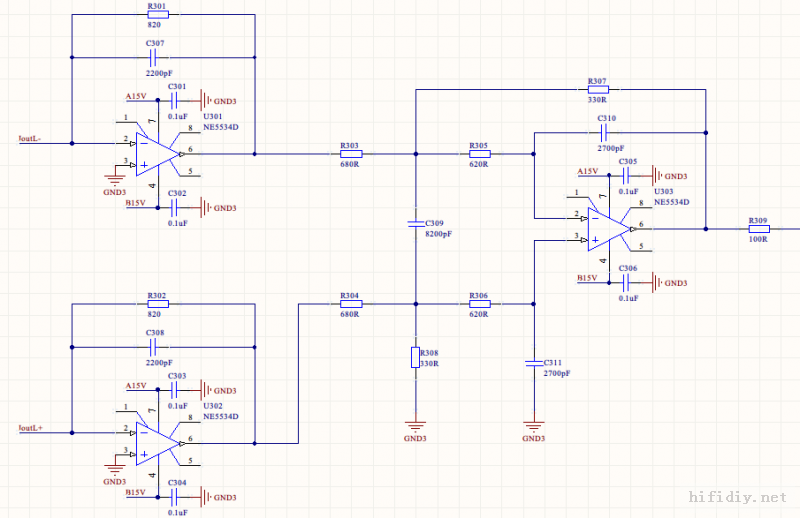Select resistor R304 680R symbol
The width and height of the screenshot is (800, 518).
pyautogui.click(x=351, y=304)
